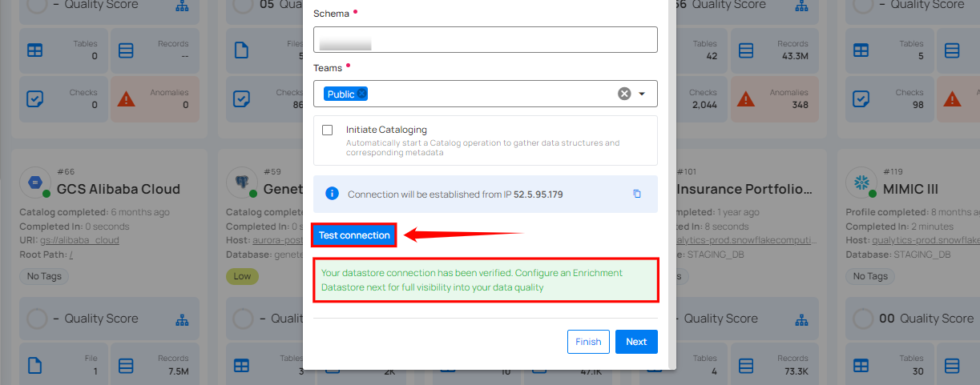This screenshot has height=385, width=980.
Task: Remove the Public team chip
Action: tap(362, 94)
